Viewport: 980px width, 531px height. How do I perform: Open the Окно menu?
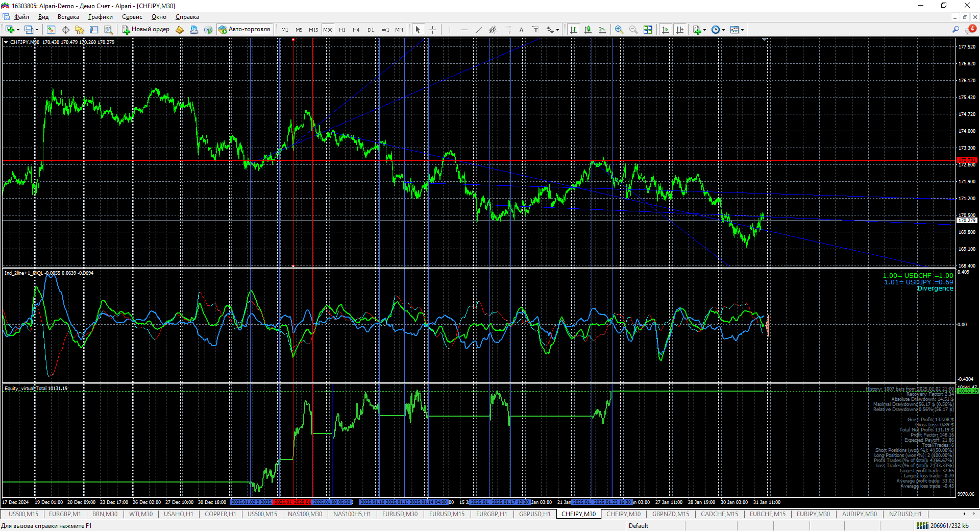click(159, 17)
